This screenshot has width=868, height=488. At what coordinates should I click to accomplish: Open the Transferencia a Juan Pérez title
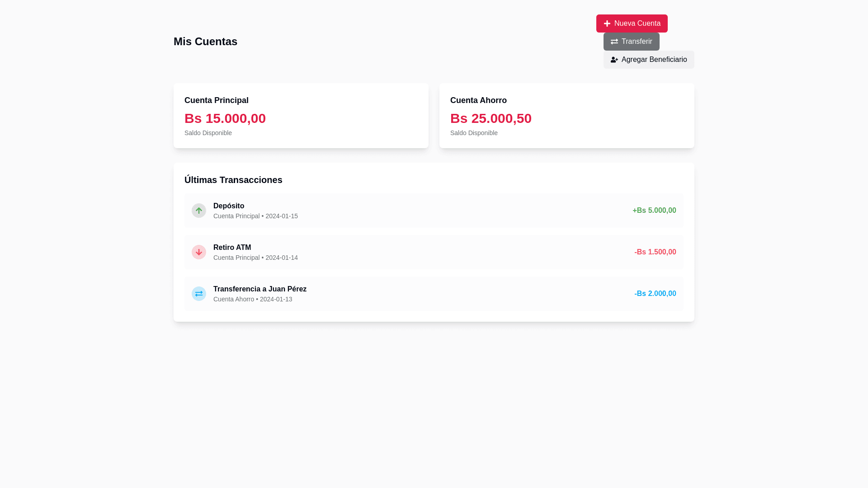260,289
